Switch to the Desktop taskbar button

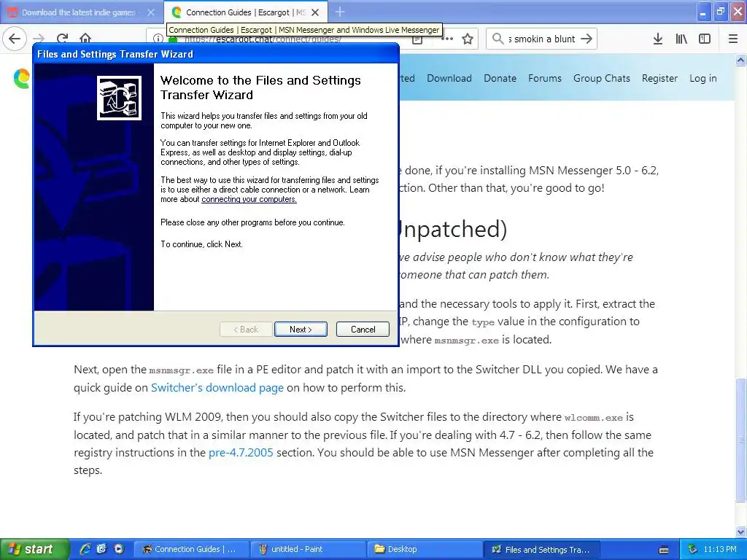(x=425, y=549)
